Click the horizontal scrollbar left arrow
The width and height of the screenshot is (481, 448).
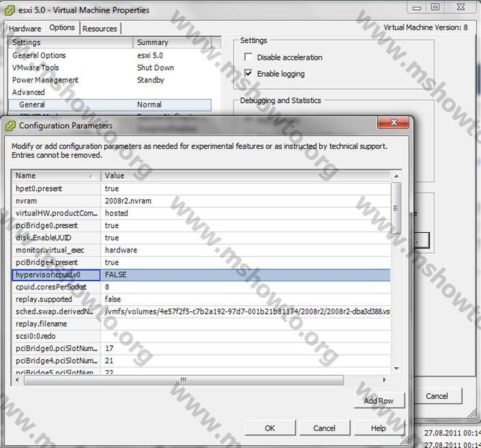point(17,380)
